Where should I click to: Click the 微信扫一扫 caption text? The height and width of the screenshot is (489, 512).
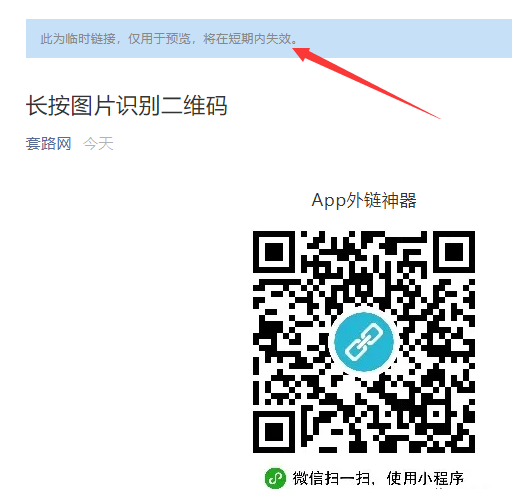point(331,479)
